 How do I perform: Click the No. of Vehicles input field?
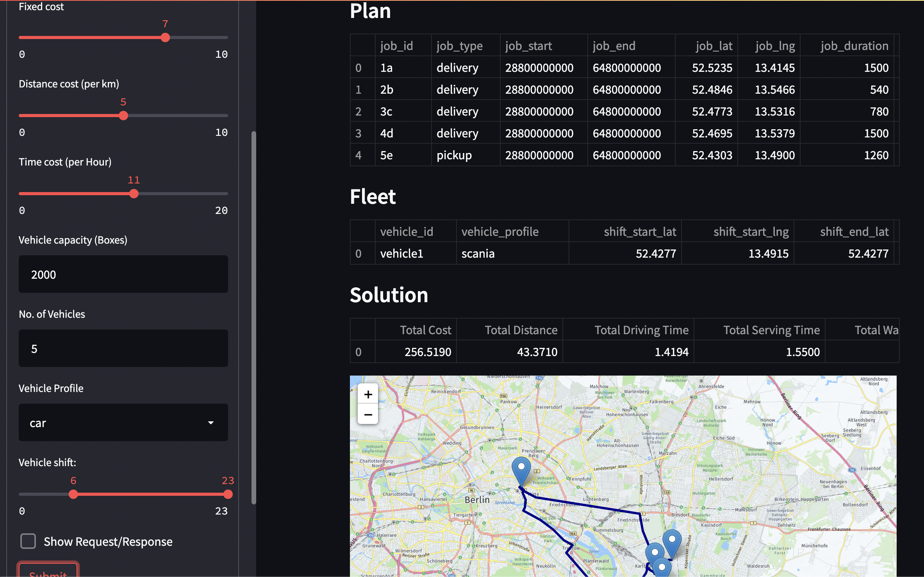(x=123, y=348)
